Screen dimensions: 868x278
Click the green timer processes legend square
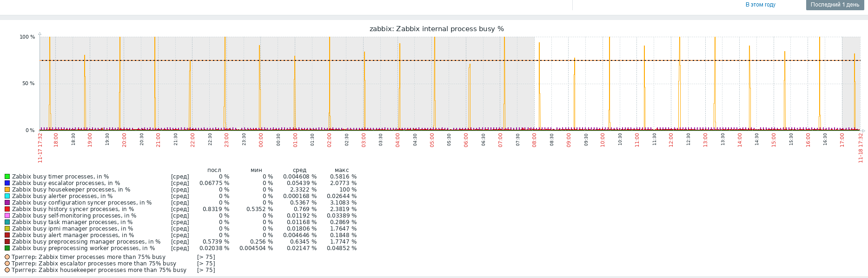point(7,177)
